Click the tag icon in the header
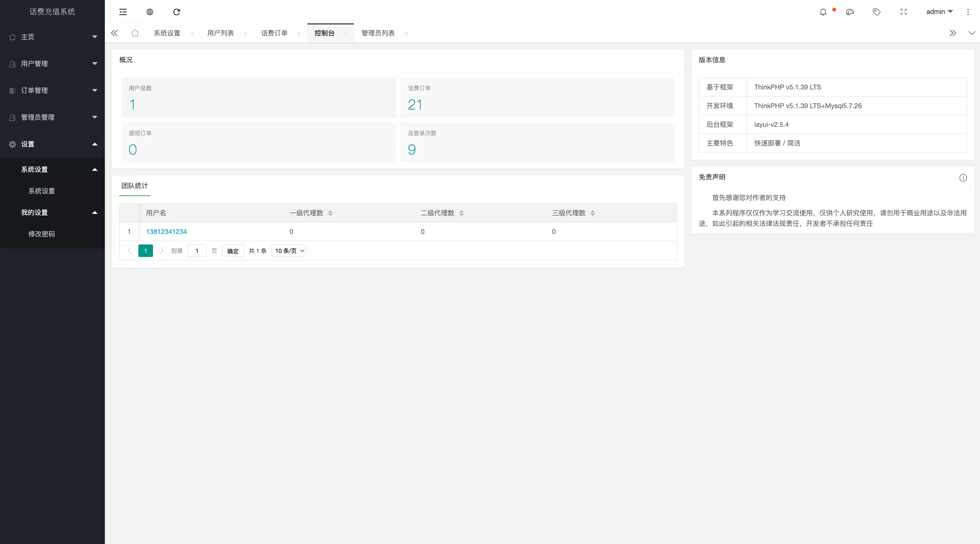 [877, 12]
